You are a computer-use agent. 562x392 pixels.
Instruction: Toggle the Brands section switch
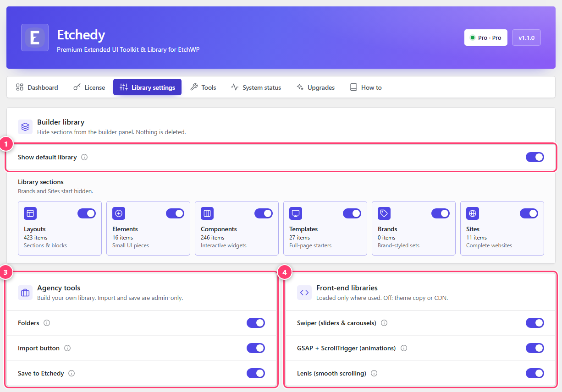coord(441,213)
